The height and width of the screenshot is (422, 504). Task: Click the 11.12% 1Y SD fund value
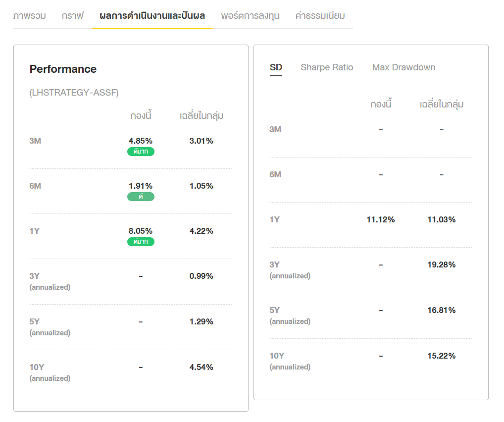381,219
